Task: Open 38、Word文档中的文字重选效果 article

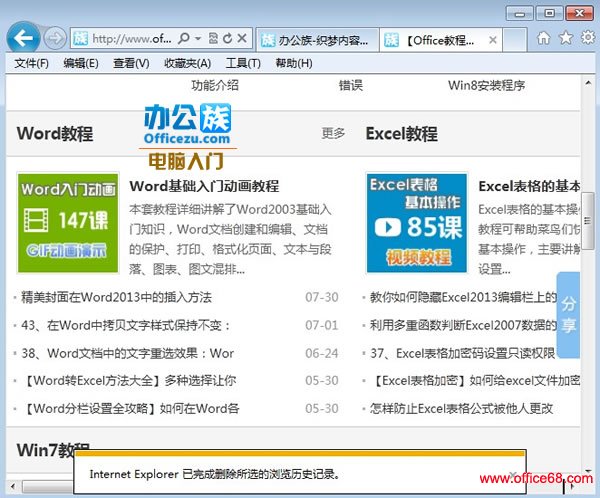Action: tap(127, 353)
